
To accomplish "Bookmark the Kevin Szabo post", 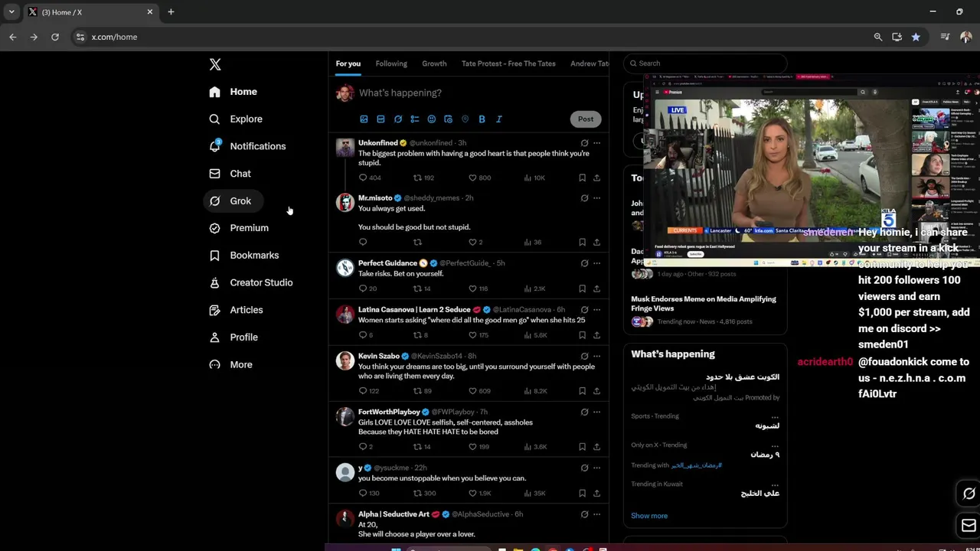I will (582, 391).
